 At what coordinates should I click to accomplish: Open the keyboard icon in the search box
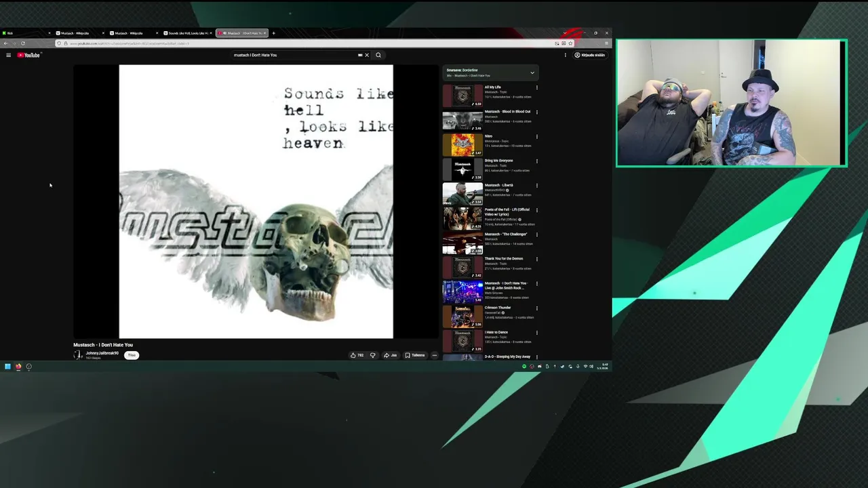[x=360, y=55]
